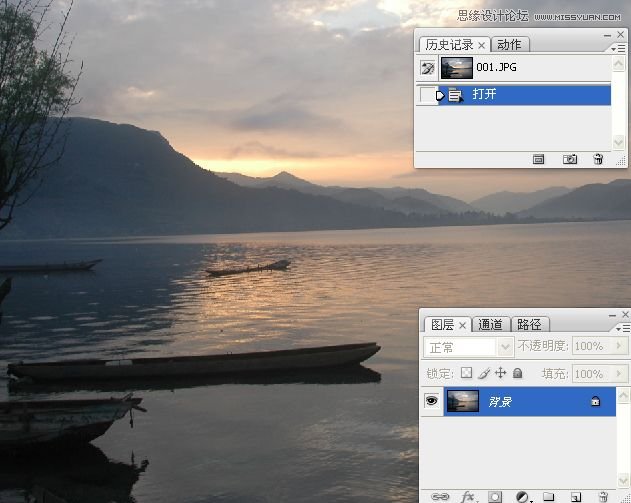Switch to the 通道 tab
The height and width of the screenshot is (503, 631).
pos(490,324)
